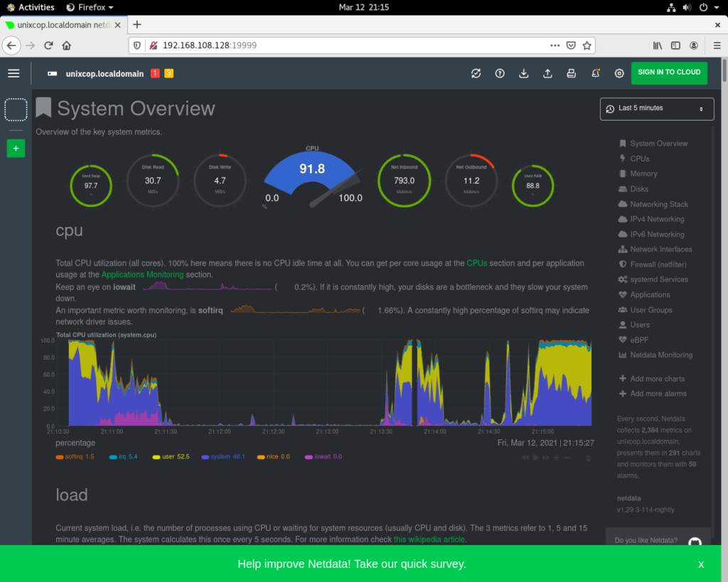The height and width of the screenshot is (582, 728).
Task: Close the survey banner with x
Action: pyautogui.click(x=701, y=564)
